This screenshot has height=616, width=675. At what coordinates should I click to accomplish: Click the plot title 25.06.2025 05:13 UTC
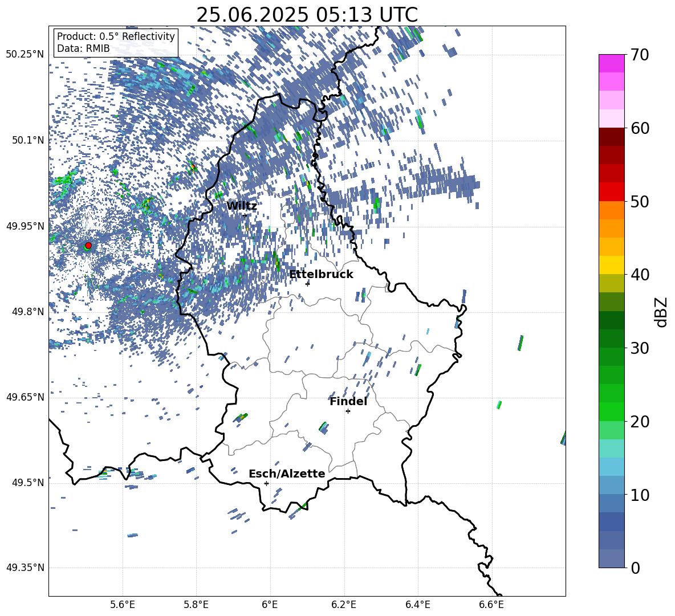pos(307,15)
